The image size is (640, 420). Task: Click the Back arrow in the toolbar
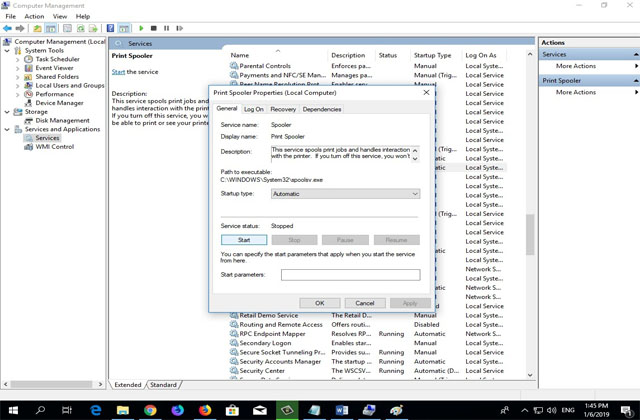pos(7,28)
